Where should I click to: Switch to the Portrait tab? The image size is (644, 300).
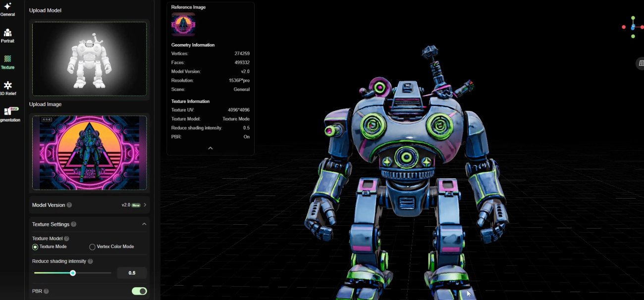coord(7,35)
